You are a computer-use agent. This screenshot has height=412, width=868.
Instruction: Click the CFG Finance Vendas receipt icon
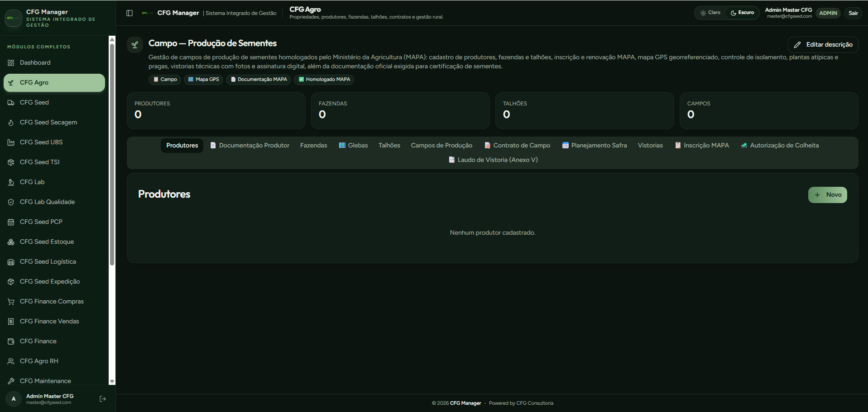(11, 322)
